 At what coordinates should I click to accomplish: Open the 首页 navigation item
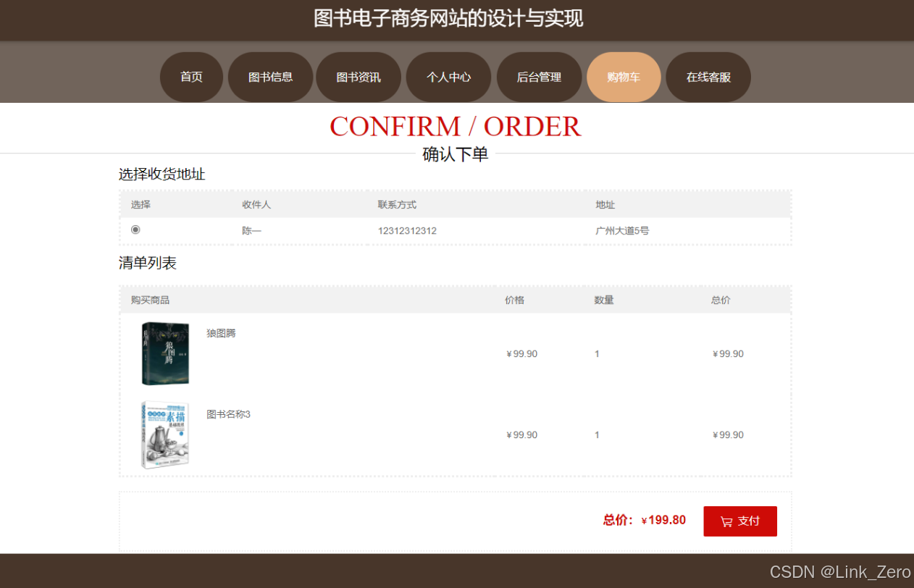pos(191,77)
